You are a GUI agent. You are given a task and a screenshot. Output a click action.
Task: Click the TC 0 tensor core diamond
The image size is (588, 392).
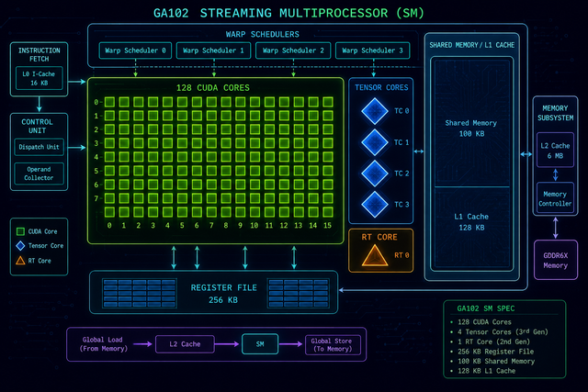tap(375, 111)
